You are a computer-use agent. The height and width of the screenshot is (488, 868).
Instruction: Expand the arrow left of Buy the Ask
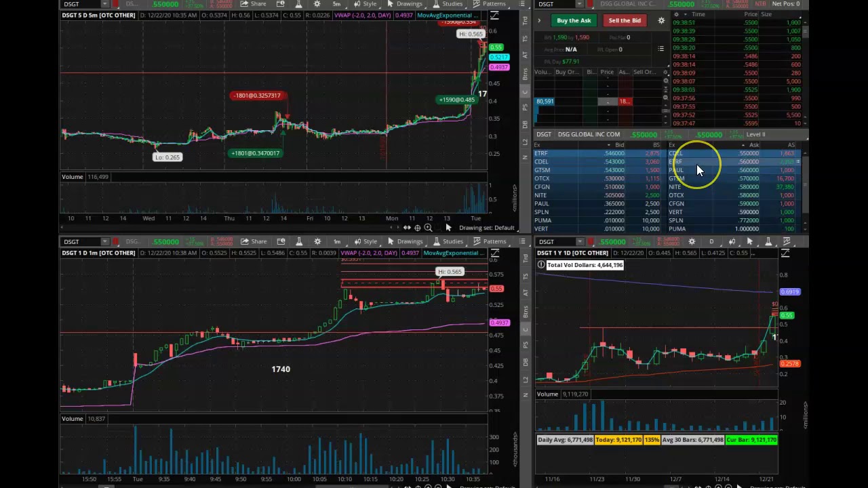(540, 20)
